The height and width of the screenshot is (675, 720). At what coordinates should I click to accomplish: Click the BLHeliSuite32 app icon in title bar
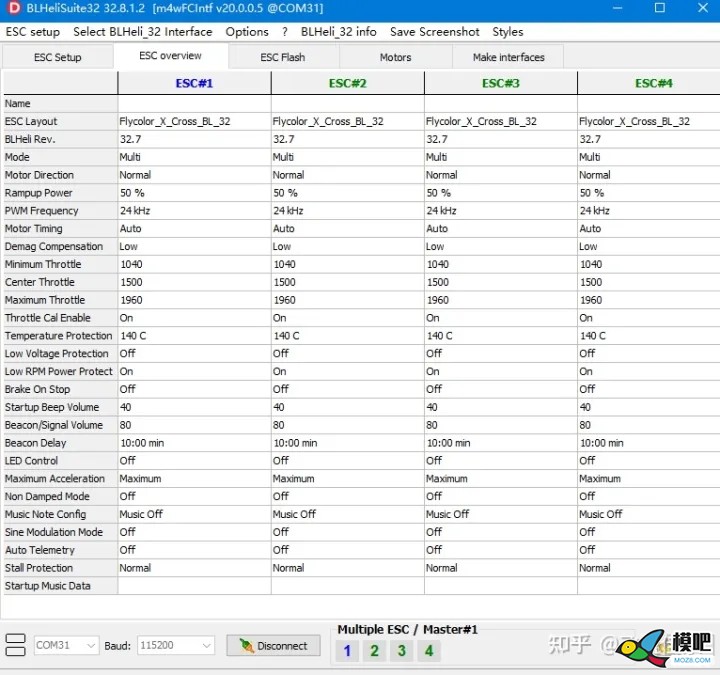pos(14,8)
